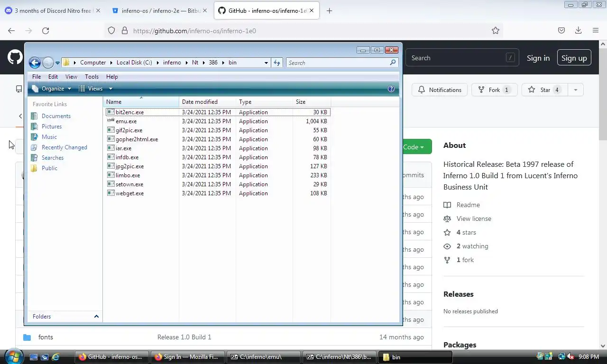Click the Windows Start orb
607x364 pixels.
pos(13,356)
